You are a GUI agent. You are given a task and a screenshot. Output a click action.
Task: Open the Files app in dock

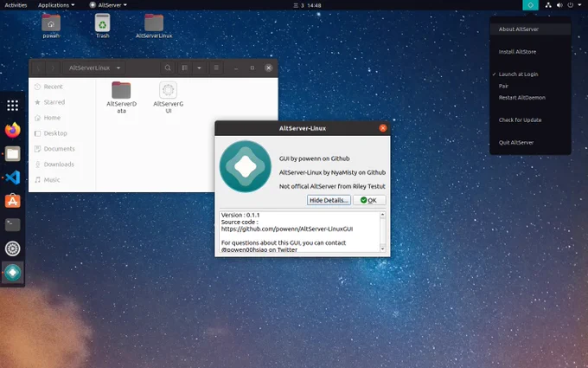pos(12,153)
